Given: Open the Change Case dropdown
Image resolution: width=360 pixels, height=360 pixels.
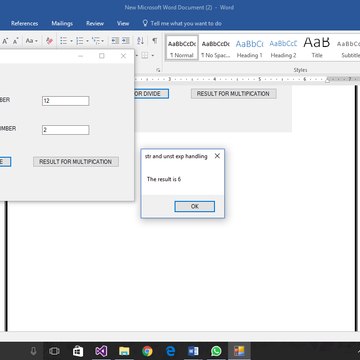Looking at the screenshot, I should click(x=31, y=41).
